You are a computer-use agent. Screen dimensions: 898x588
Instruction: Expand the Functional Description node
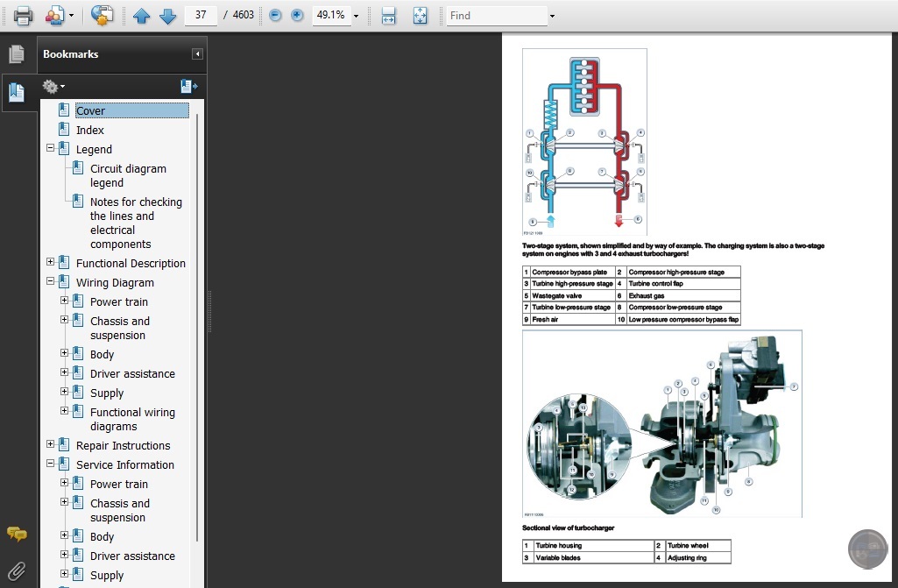[51, 262]
